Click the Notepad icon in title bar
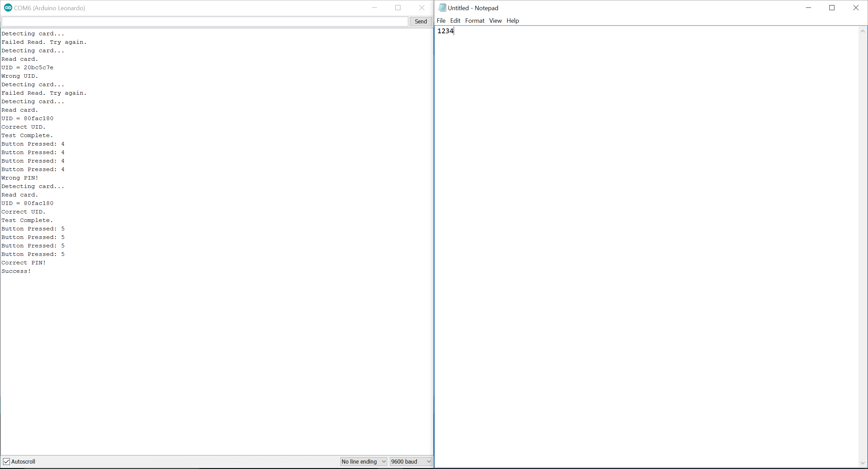This screenshot has height=469, width=868. [442, 8]
